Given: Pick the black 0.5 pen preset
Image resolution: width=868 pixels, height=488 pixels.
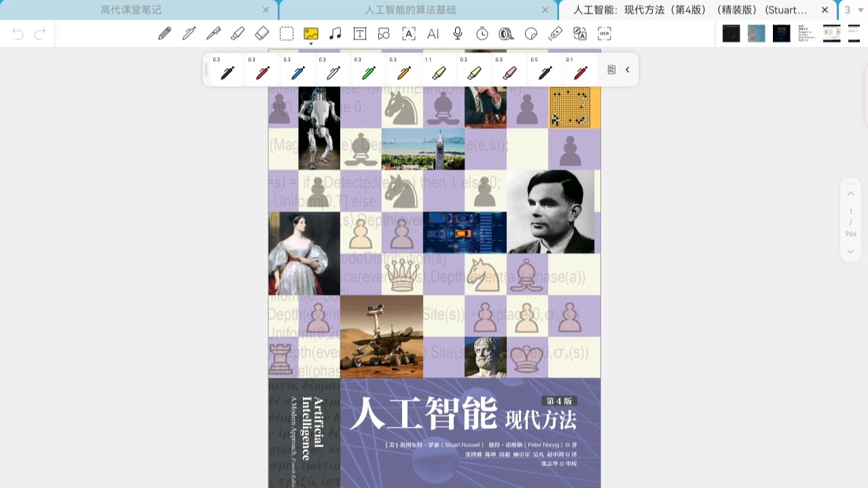Looking at the screenshot, I should 545,70.
